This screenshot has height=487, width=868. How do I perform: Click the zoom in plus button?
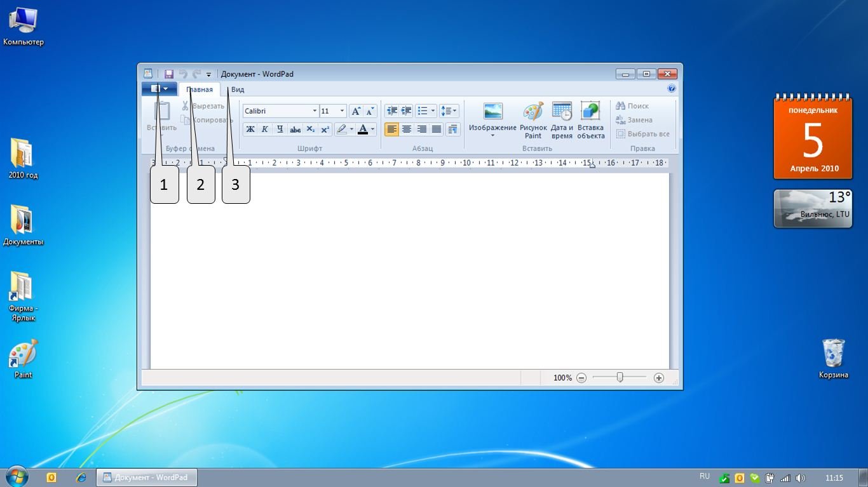point(659,378)
